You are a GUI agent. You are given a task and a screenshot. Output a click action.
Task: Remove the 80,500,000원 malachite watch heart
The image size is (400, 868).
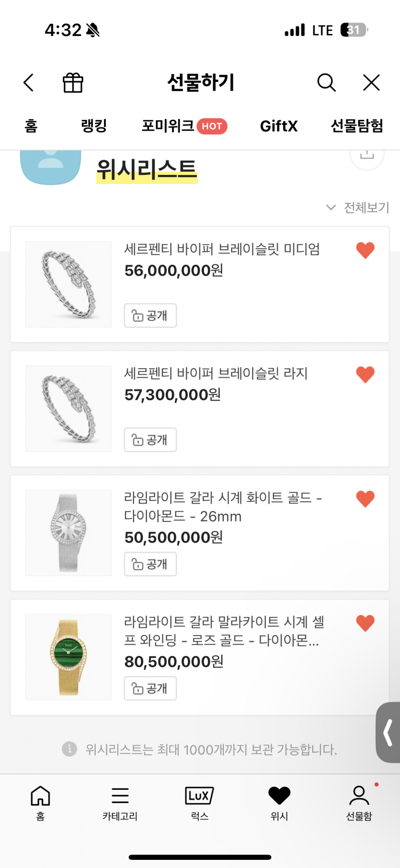[365, 623]
